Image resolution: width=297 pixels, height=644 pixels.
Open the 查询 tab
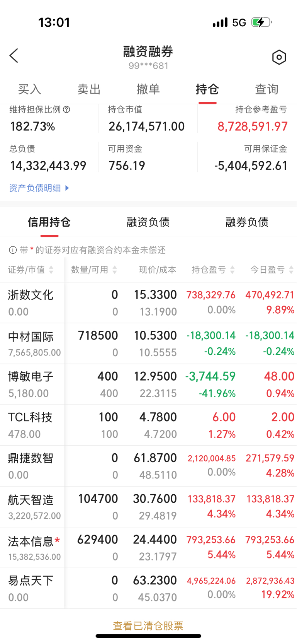[x=267, y=89]
